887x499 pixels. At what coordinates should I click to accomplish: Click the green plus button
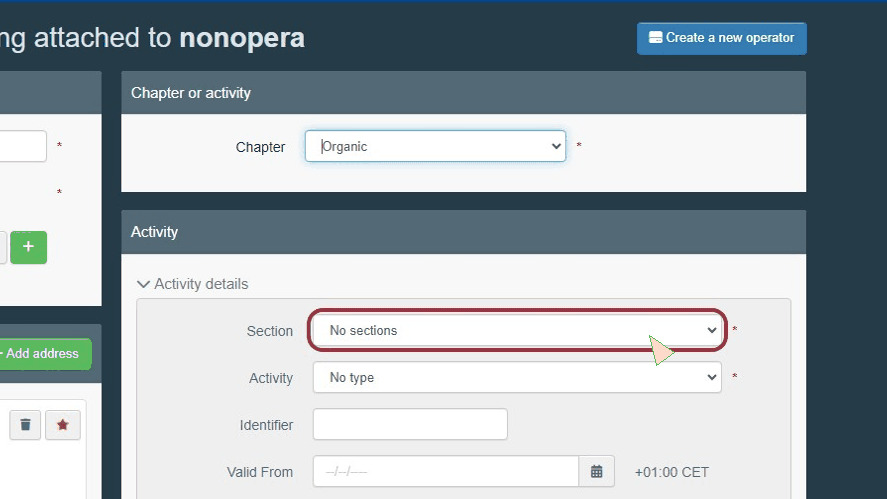click(28, 247)
